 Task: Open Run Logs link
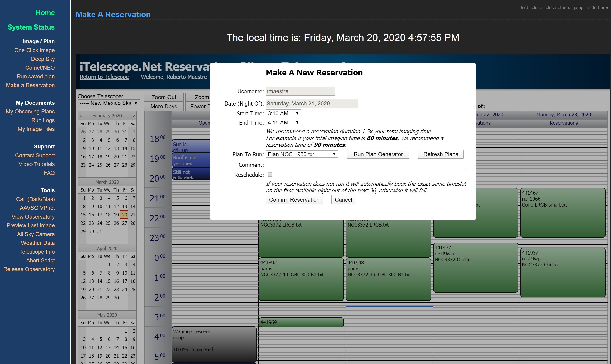[43, 120]
